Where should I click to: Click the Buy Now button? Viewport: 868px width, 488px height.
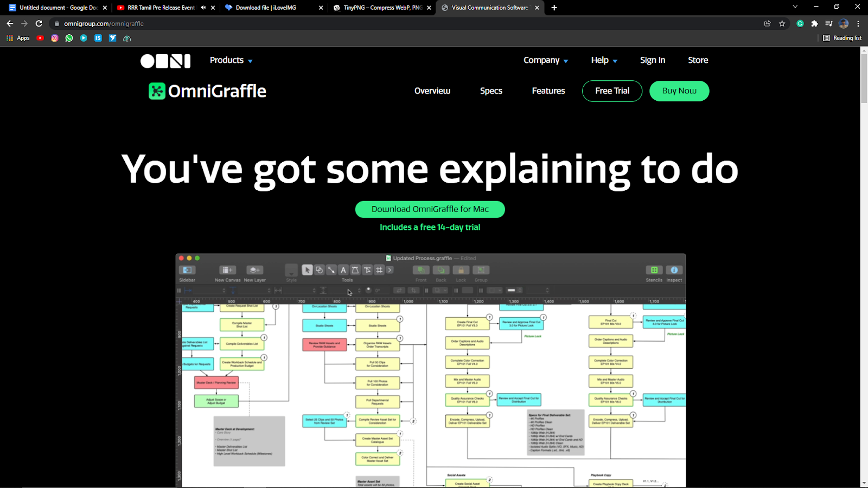(679, 91)
